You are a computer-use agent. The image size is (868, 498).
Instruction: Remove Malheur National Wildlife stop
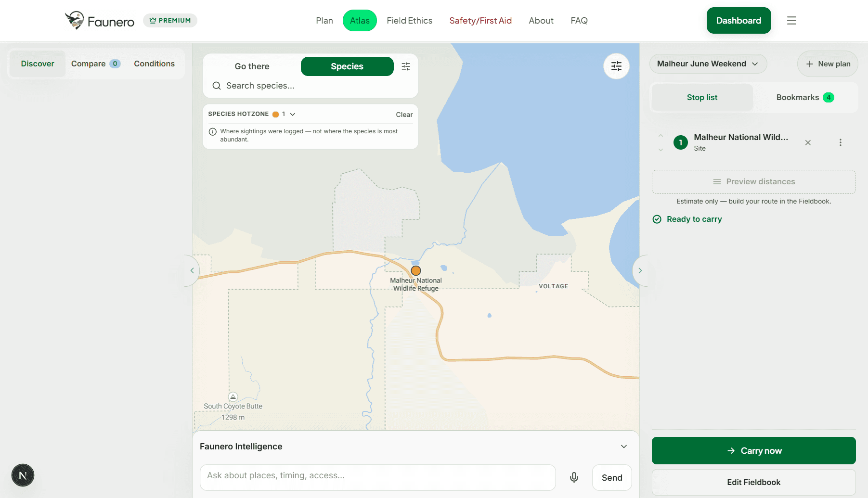tap(808, 142)
